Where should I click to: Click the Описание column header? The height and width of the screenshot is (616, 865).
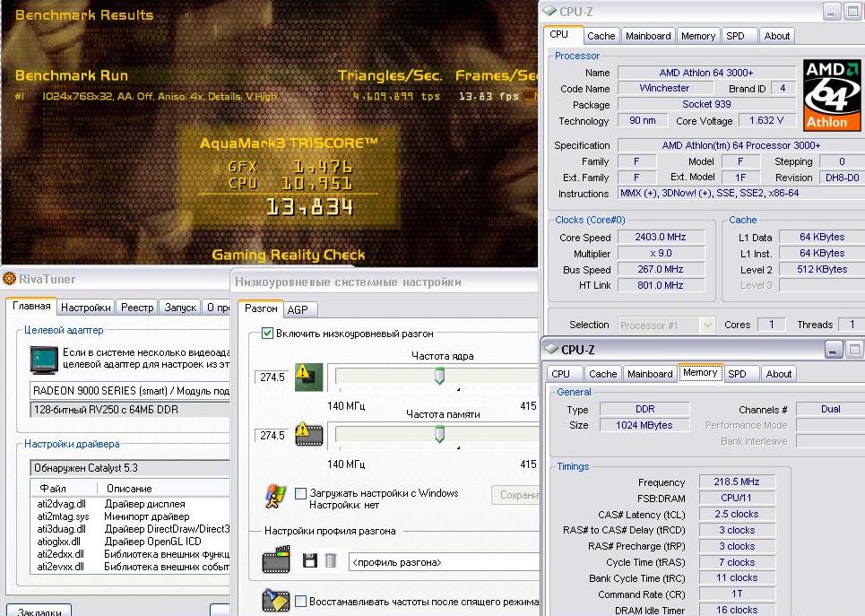point(164,489)
